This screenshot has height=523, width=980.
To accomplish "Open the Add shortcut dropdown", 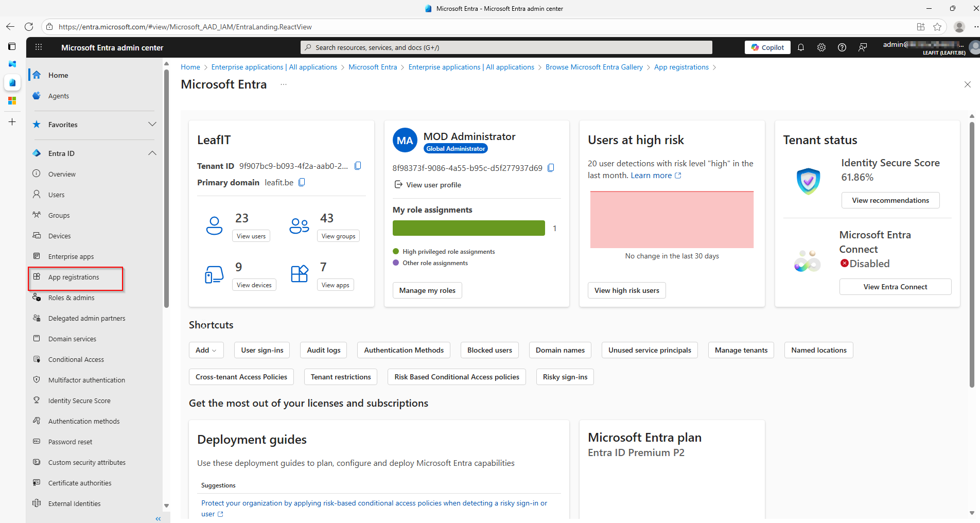I will coord(206,350).
